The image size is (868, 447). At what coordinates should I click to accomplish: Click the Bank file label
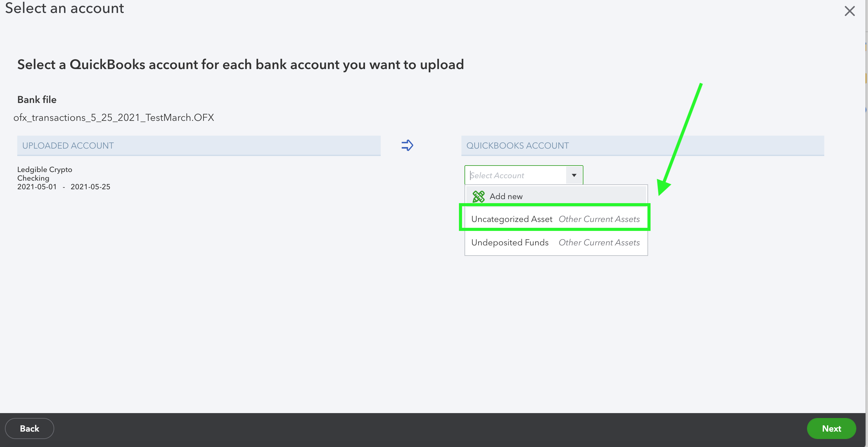pyautogui.click(x=37, y=100)
